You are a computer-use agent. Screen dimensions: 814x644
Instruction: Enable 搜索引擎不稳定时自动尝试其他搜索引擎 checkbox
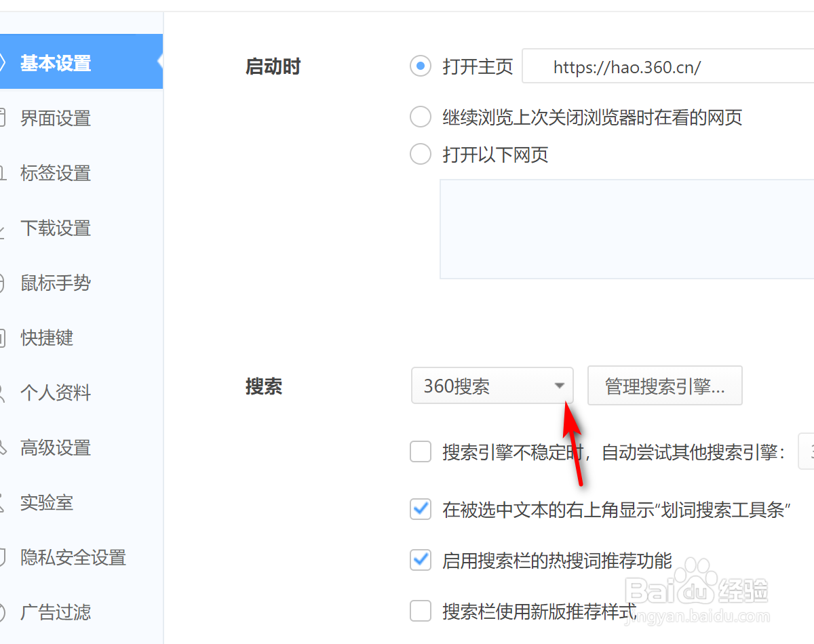pos(421,452)
